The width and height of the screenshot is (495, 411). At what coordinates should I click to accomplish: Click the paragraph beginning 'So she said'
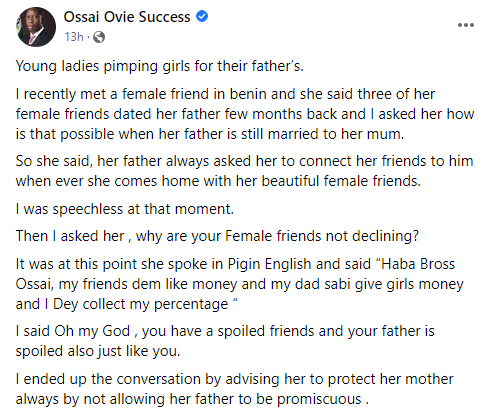point(244,171)
